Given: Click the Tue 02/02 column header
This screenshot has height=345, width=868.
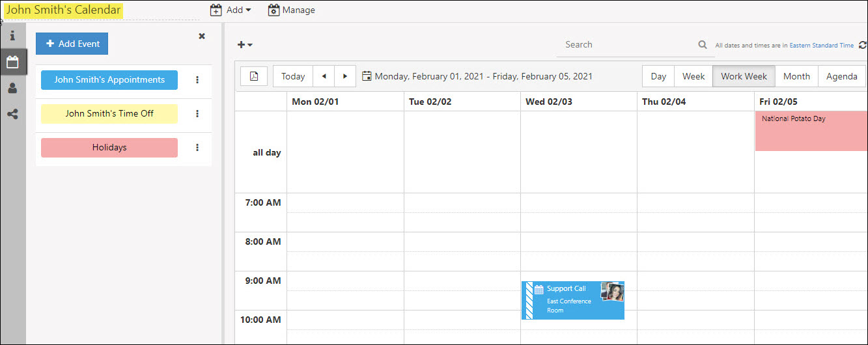Looking at the screenshot, I should pos(462,102).
